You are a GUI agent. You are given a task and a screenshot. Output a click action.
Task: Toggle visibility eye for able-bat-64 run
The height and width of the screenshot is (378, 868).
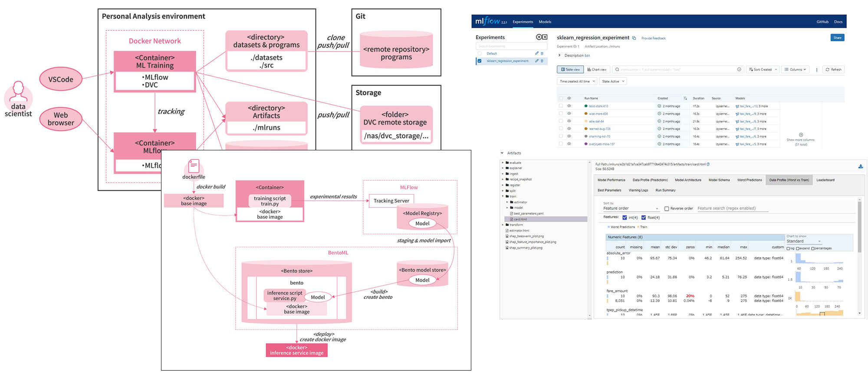tap(569, 121)
